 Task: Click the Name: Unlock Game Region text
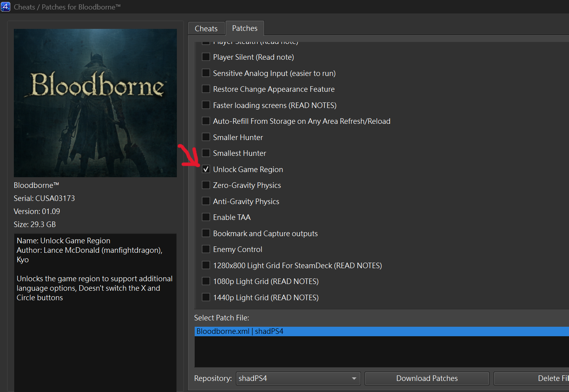[x=63, y=241]
